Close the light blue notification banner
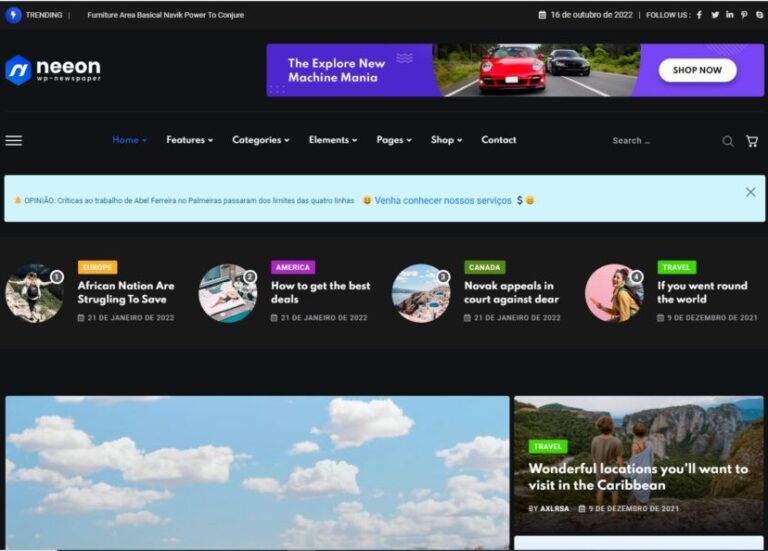This screenshot has height=551, width=768. point(750,192)
